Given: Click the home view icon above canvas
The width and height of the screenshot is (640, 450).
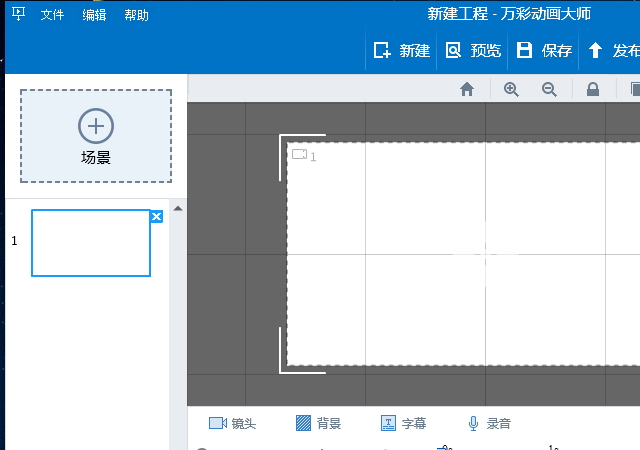Looking at the screenshot, I should click(467, 89).
